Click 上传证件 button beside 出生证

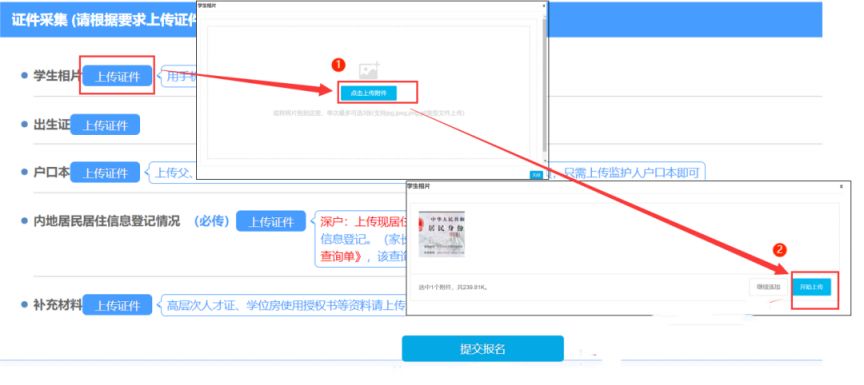105,125
